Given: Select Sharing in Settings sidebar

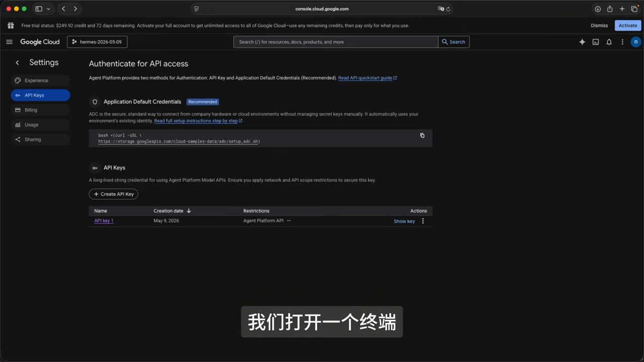Looking at the screenshot, I should 40,139.
